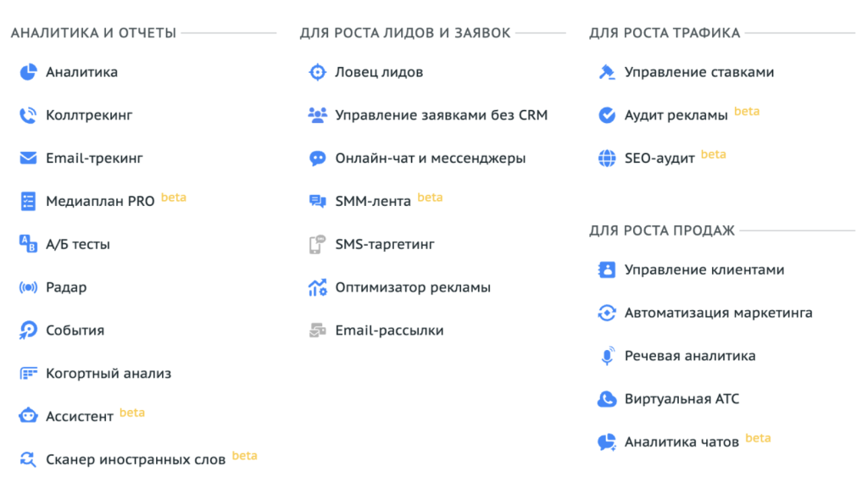
Task: Click the Медиаплан PRO checklist icon
Action: (28, 202)
